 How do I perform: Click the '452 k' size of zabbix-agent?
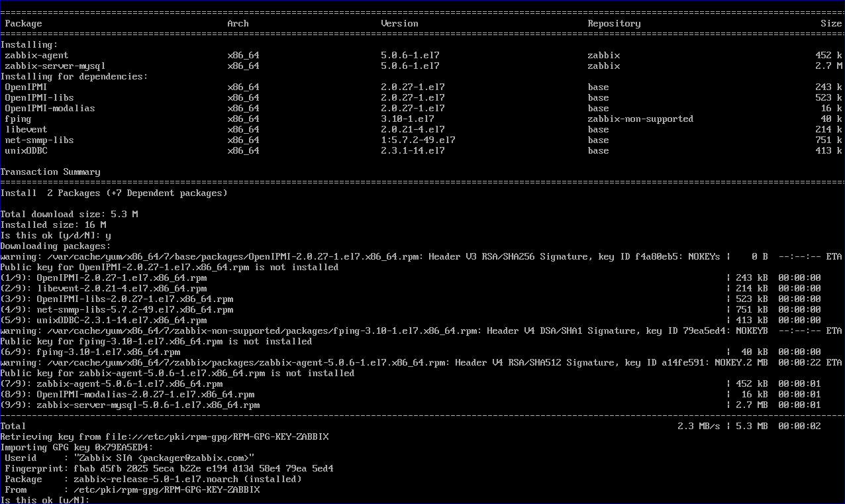pyautogui.click(x=828, y=56)
